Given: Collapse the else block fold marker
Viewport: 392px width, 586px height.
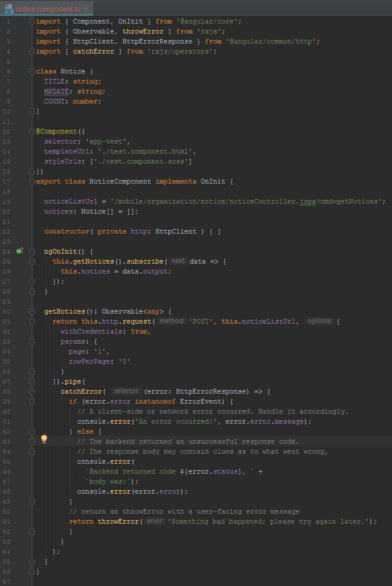Looking at the screenshot, I should (32, 431).
